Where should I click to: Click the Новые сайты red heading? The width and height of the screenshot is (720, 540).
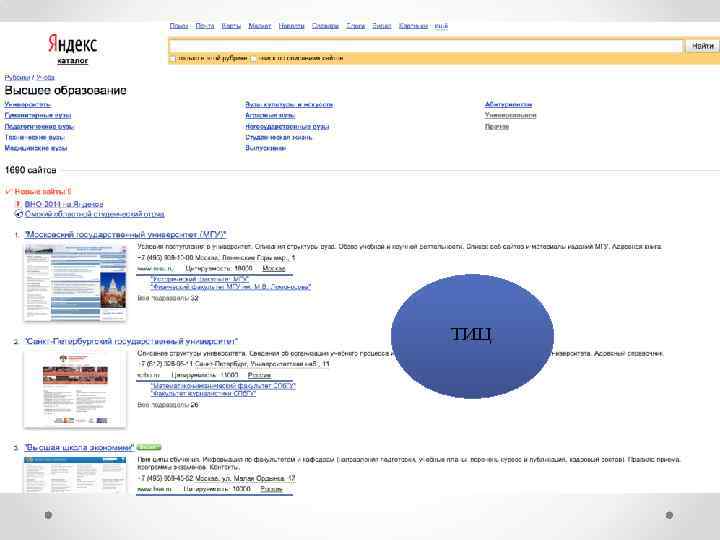tap(43, 191)
